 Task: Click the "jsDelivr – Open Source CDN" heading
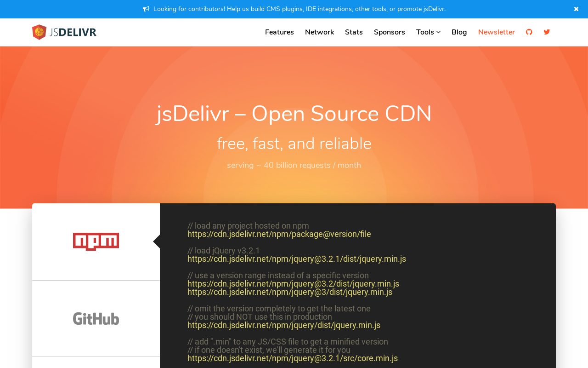click(x=294, y=114)
